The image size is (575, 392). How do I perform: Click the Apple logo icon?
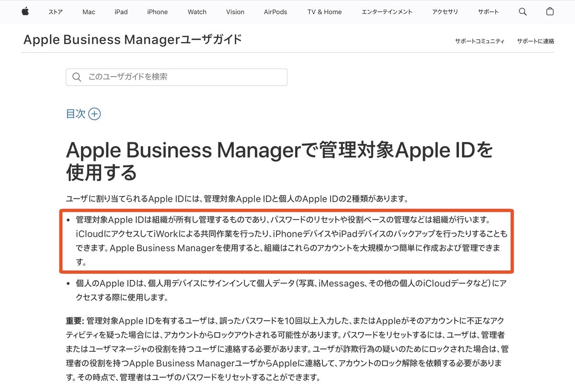pyautogui.click(x=25, y=12)
